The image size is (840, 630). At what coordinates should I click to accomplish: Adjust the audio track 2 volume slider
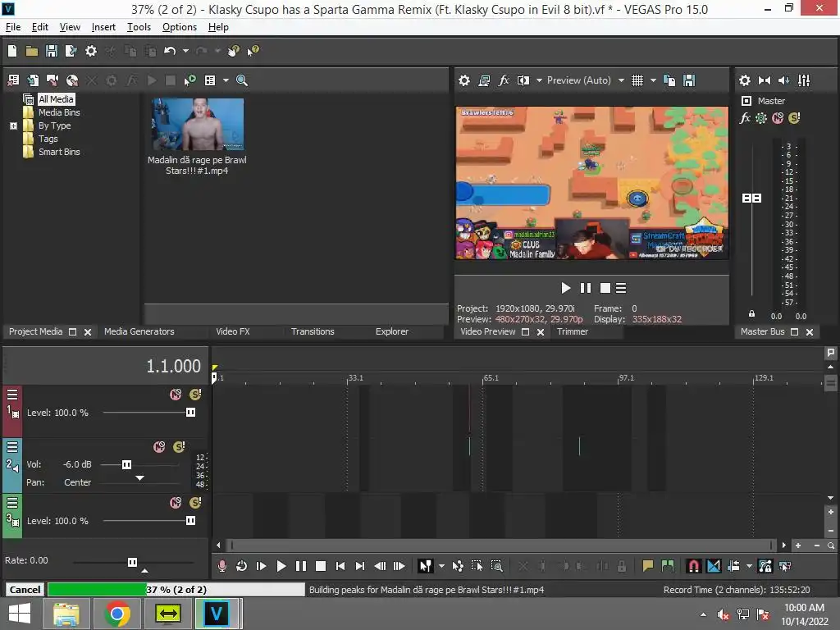126,464
